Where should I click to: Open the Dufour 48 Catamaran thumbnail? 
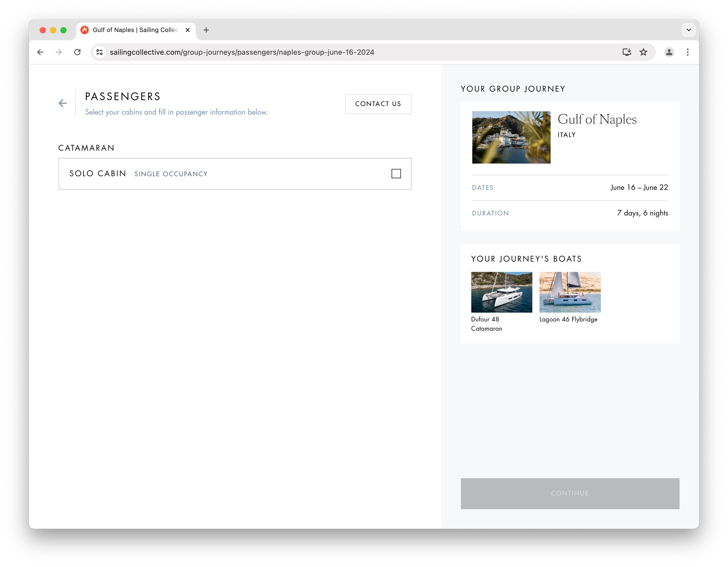pyautogui.click(x=501, y=292)
